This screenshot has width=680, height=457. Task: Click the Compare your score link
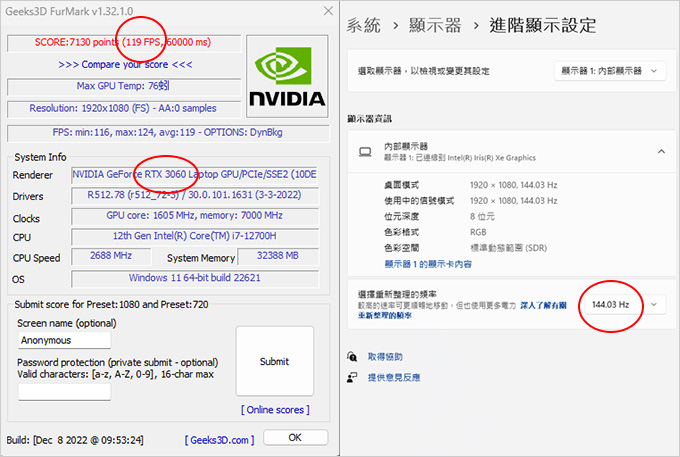125,65
